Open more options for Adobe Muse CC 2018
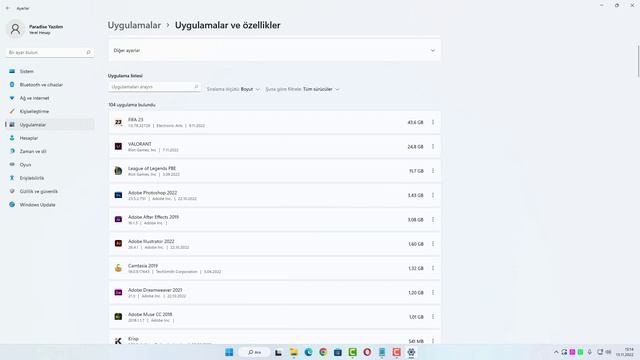This screenshot has height=360, width=640. [x=433, y=317]
